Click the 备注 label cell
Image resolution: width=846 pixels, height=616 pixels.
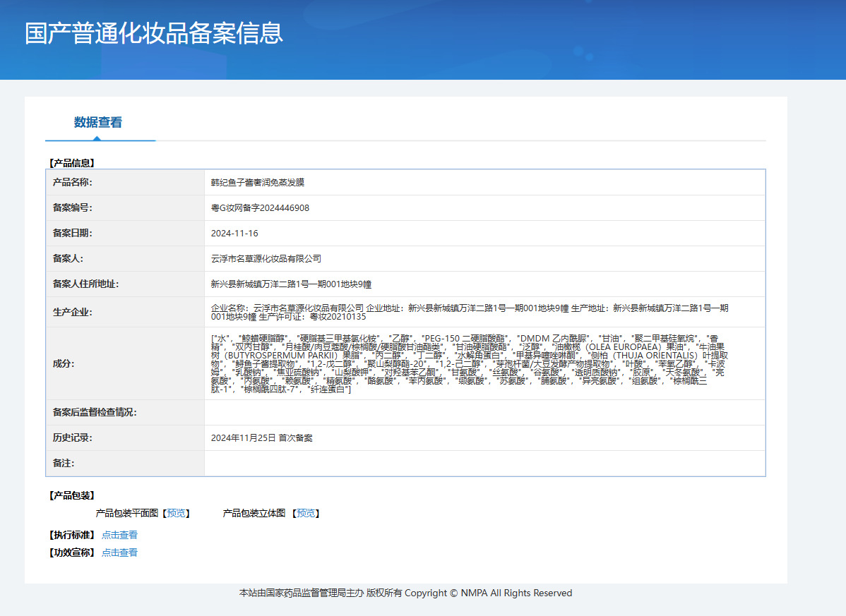(125, 463)
